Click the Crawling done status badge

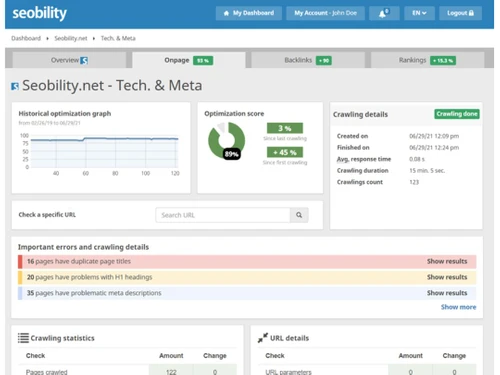coord(457,114)
